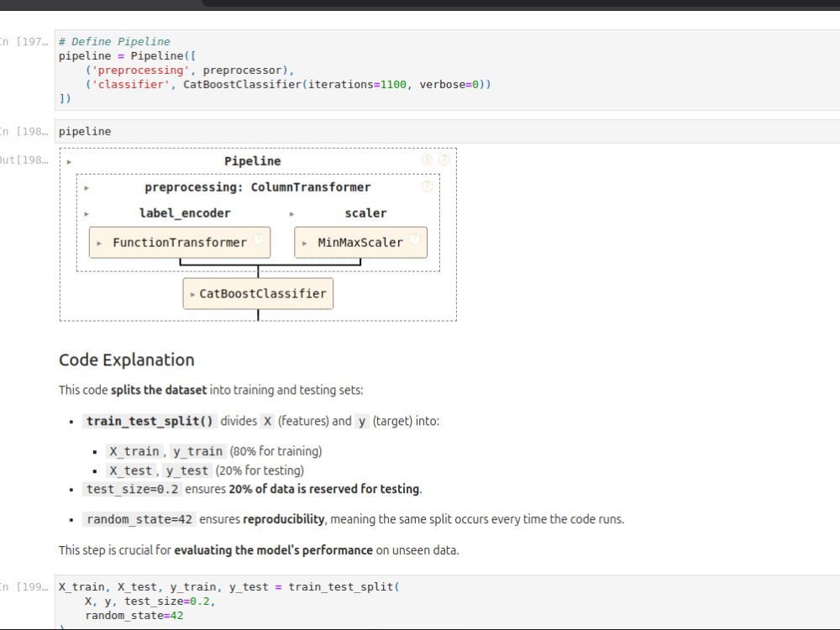This screenshot has height=630, width=840.
Task: Expand the CatBoostClassifier parameters triangle
Action: pos(192,293)
